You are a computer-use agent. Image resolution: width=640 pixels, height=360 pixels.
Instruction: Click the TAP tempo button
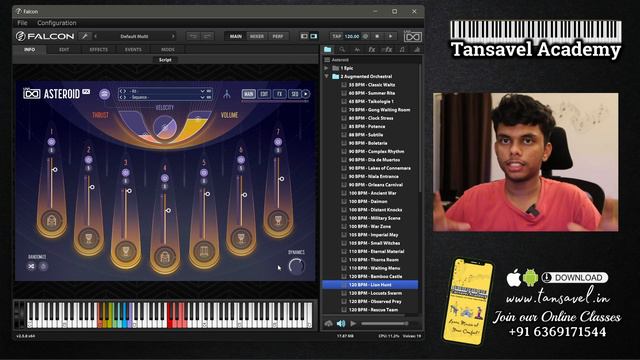336,36
